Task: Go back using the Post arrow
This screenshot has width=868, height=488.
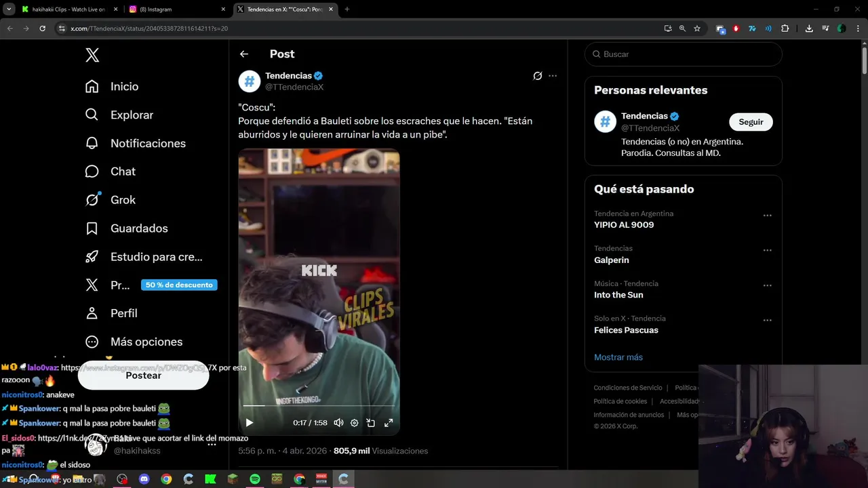Action: (x=244, y=54)
